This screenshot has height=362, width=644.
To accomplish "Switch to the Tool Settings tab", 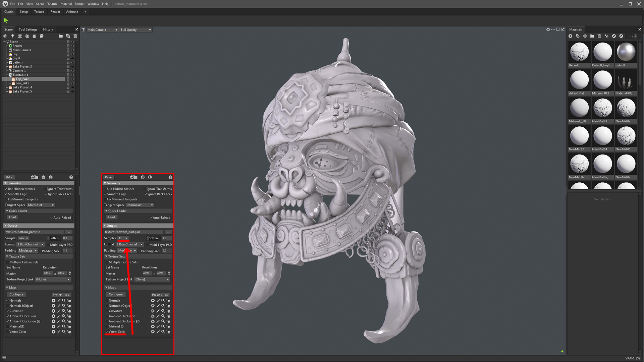I will pyautogui.click(x=28, y=29).
